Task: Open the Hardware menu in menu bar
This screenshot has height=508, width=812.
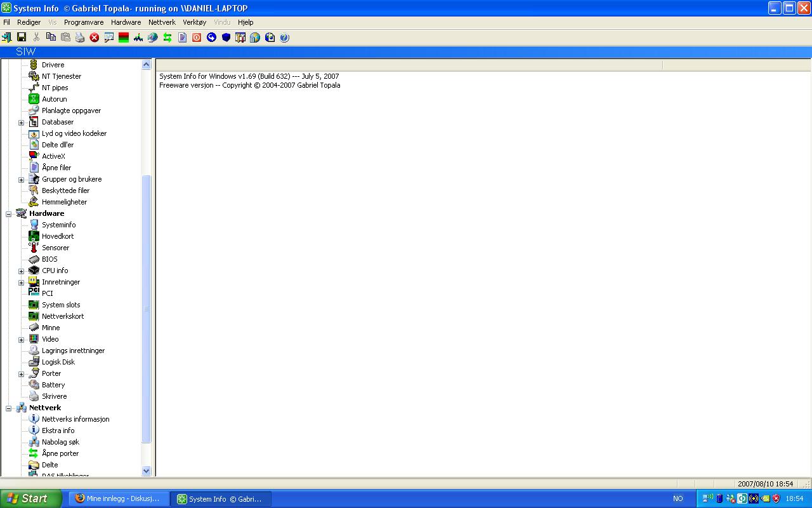Action: [126, 22]
